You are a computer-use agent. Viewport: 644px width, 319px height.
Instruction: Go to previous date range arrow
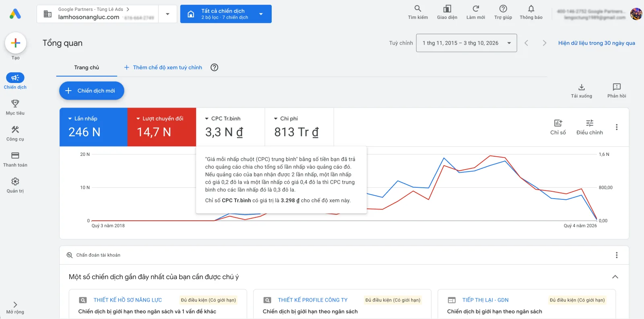click(x=526, y=43)
